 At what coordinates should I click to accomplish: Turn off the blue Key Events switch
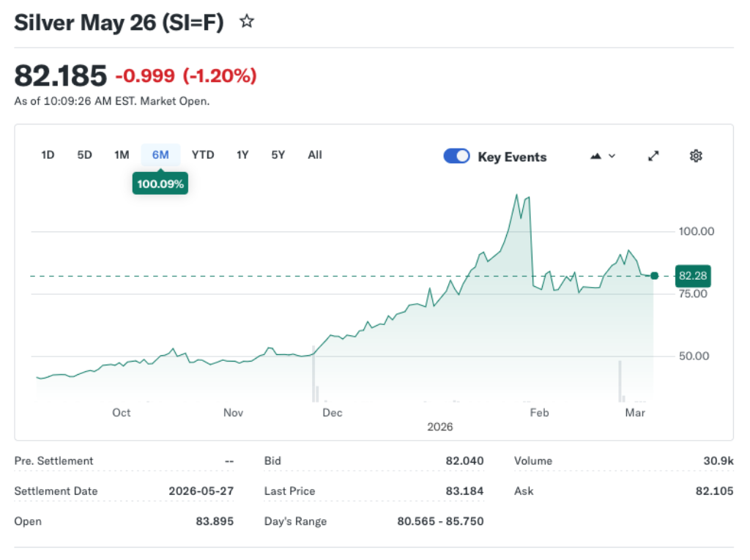[456, 156]
